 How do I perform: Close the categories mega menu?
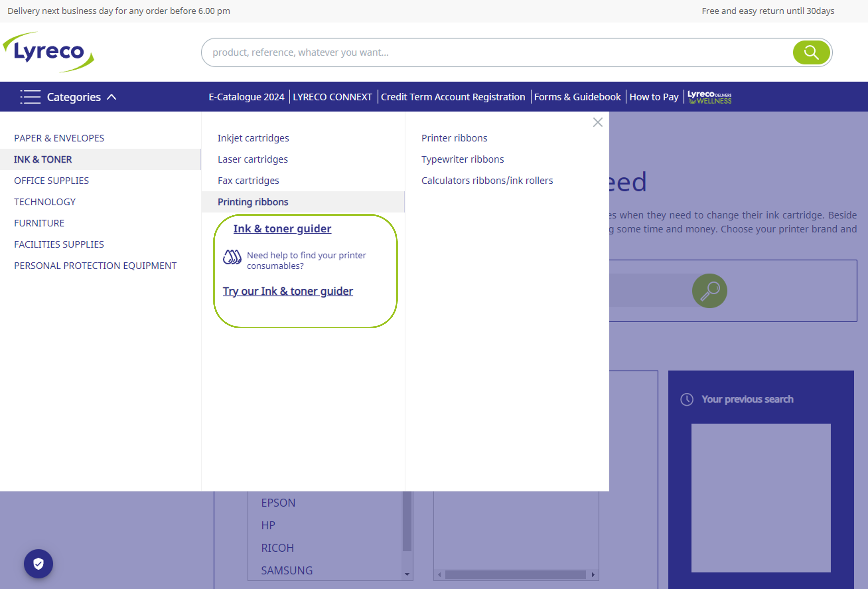(598, 122)
